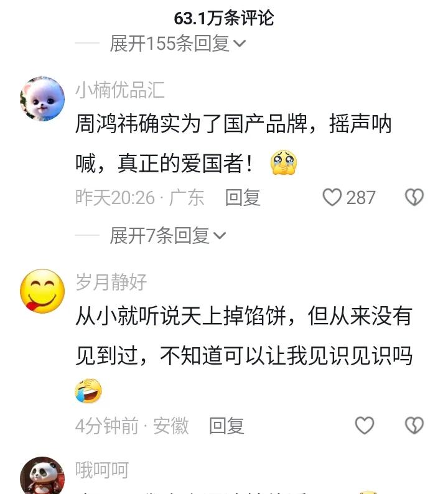Dislike 小楠优品汇's comment with broken heart
Screen dimensions: 448x494
coord(414,197)
